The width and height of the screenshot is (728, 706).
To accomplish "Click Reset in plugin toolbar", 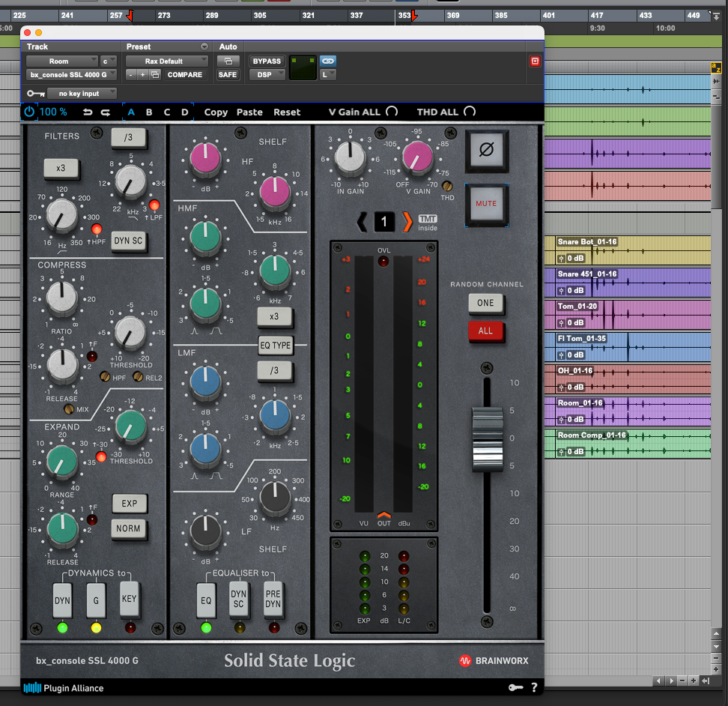I will click(287, 112).
